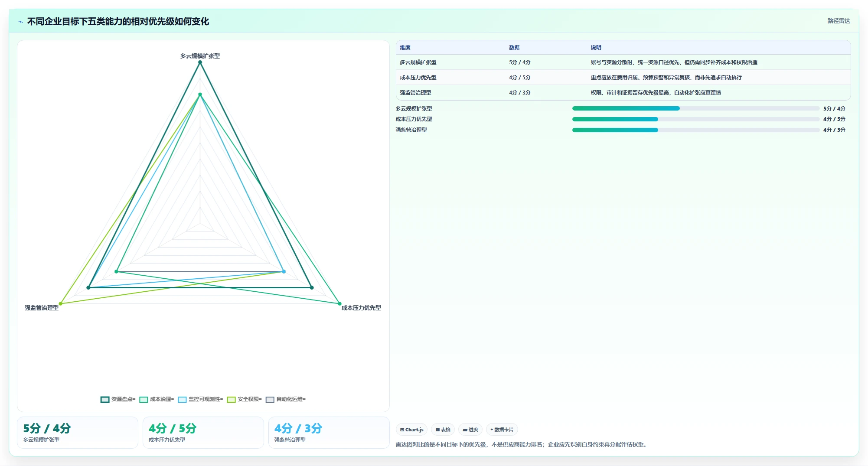Click the 成本压力优先型 axis label on the radar
Screen dimensions: 868x466
(361, 308)
